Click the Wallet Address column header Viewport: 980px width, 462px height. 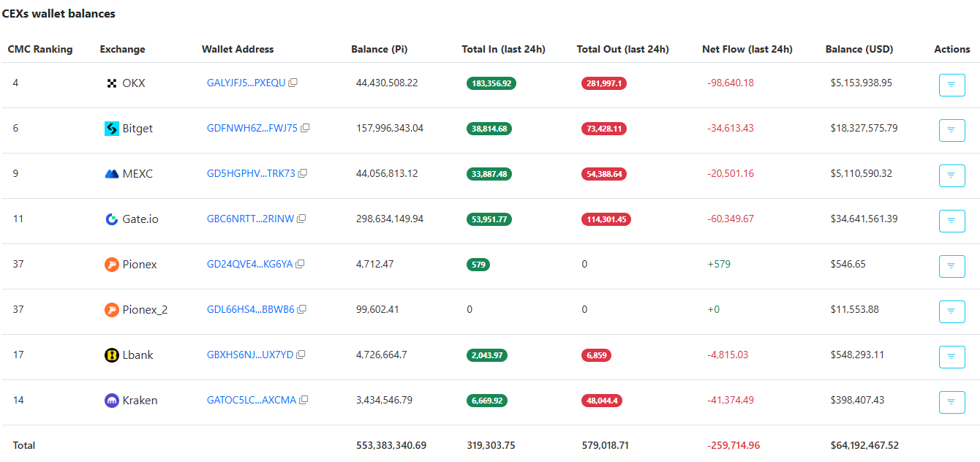coord(238,49)
